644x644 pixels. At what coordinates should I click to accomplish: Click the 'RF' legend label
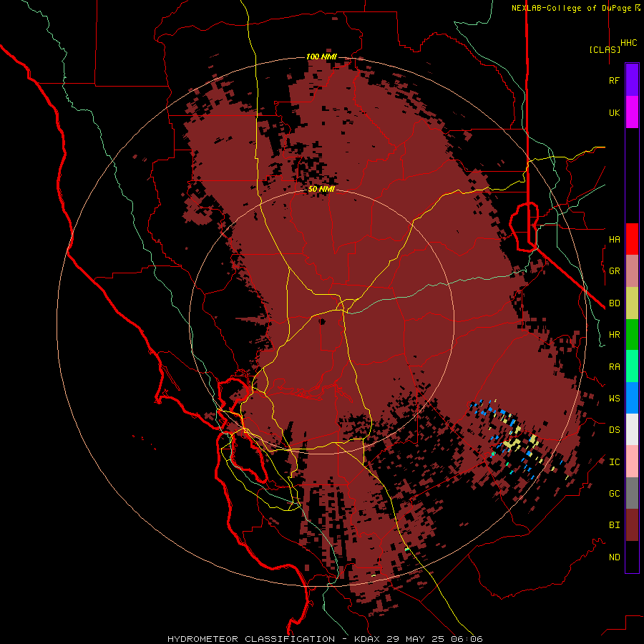[x=614, y=81]
